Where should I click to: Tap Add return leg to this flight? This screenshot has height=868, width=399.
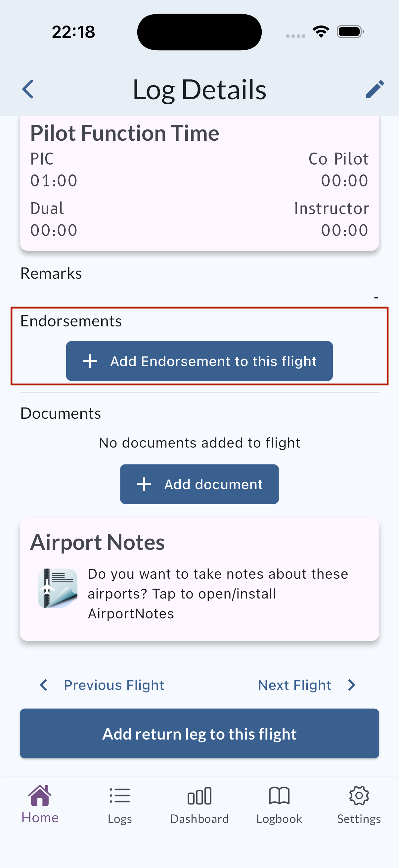click(x=199, y=734)
